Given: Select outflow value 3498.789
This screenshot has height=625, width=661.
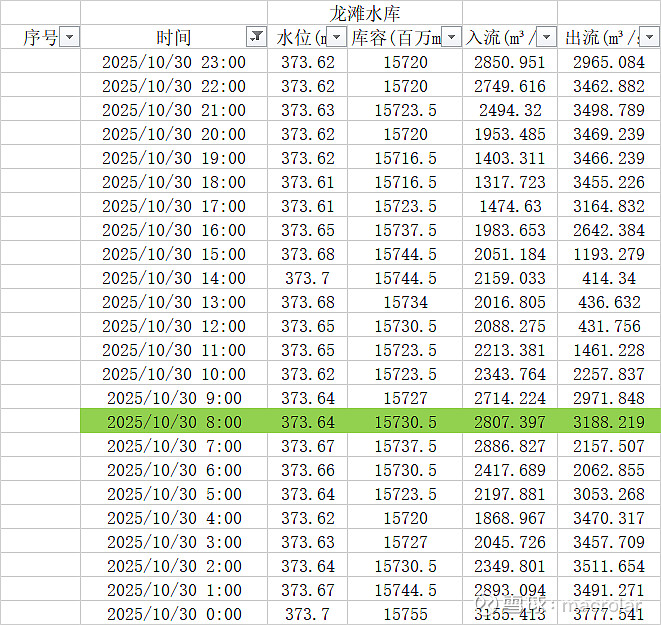Looking at the screenshot, I should [609, 110].
